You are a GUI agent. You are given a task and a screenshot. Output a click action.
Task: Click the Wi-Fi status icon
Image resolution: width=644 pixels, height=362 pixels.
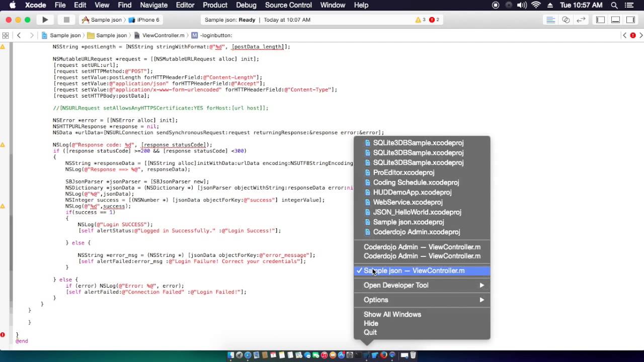coord(536,5)
